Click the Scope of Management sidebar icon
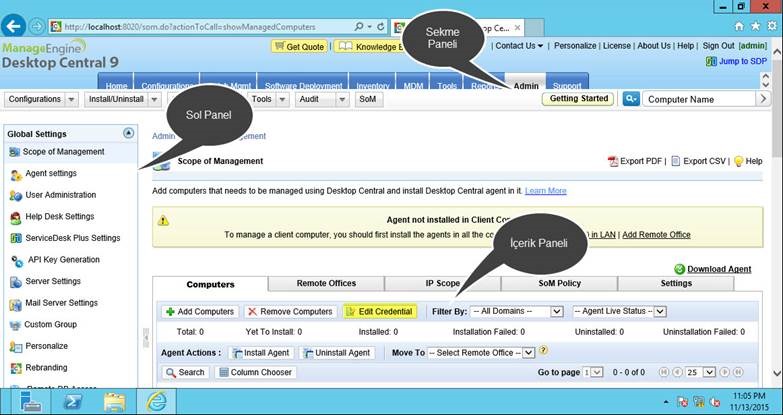The image size is (783, 415). pos(14,152)
